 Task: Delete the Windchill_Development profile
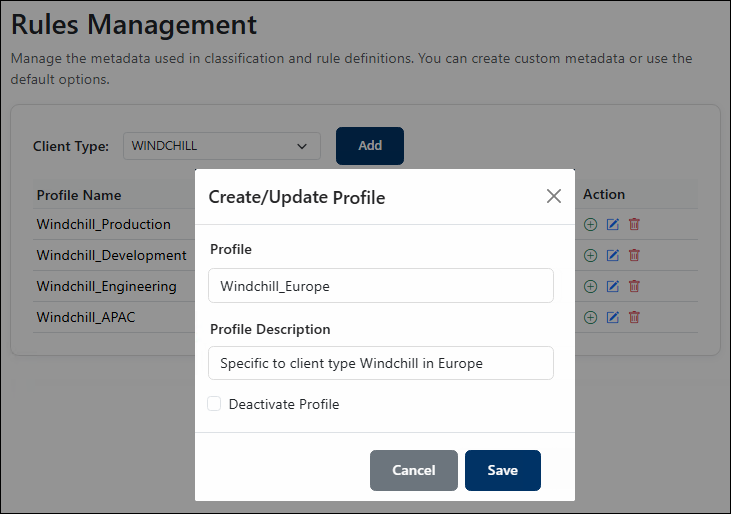point(634,255)
